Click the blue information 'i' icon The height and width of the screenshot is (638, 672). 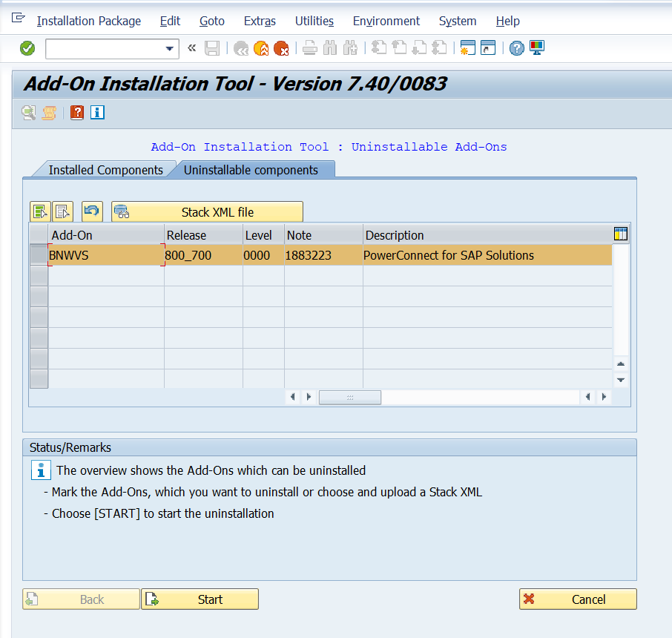pos(97,113)
